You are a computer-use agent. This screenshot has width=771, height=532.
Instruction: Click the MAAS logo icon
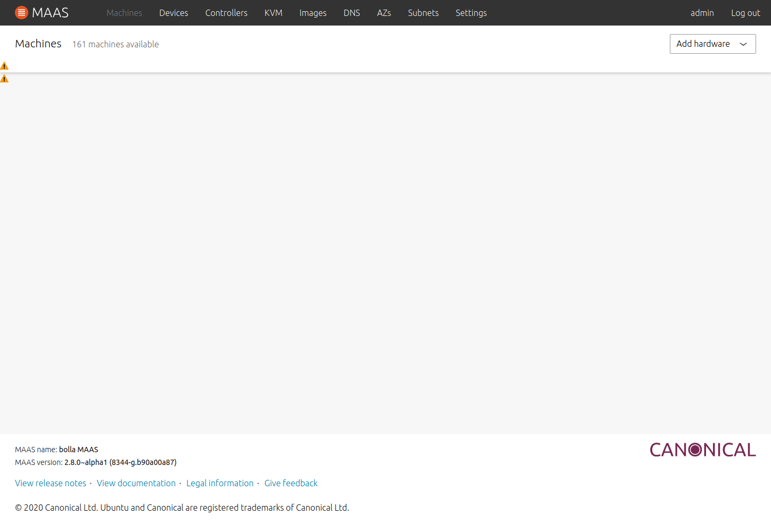point(21,12)
